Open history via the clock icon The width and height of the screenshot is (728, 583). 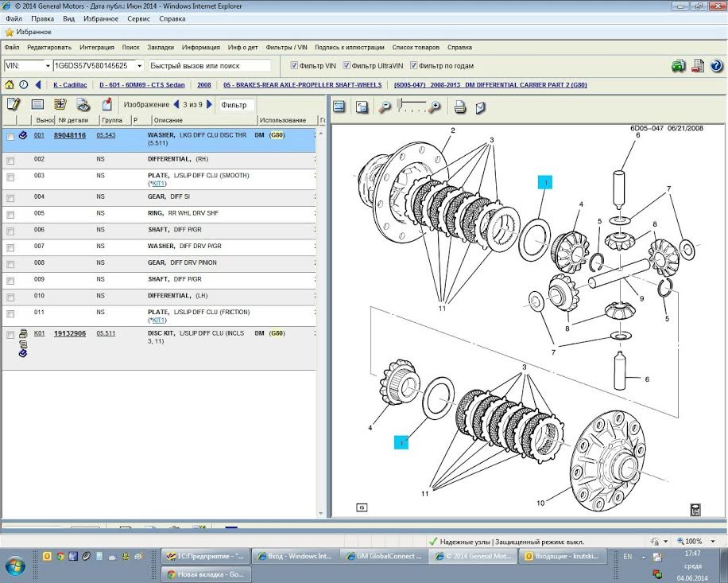(23, 84)
